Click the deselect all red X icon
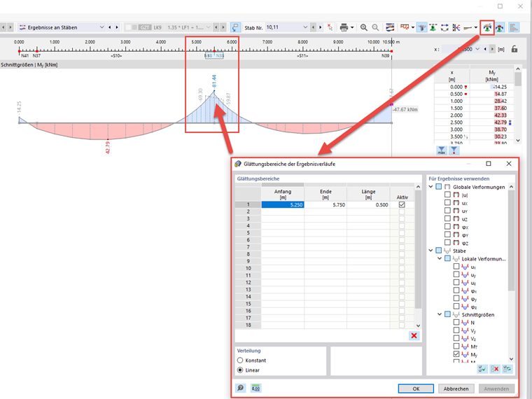This screenshot has height=399, width=532. point(495,369)
